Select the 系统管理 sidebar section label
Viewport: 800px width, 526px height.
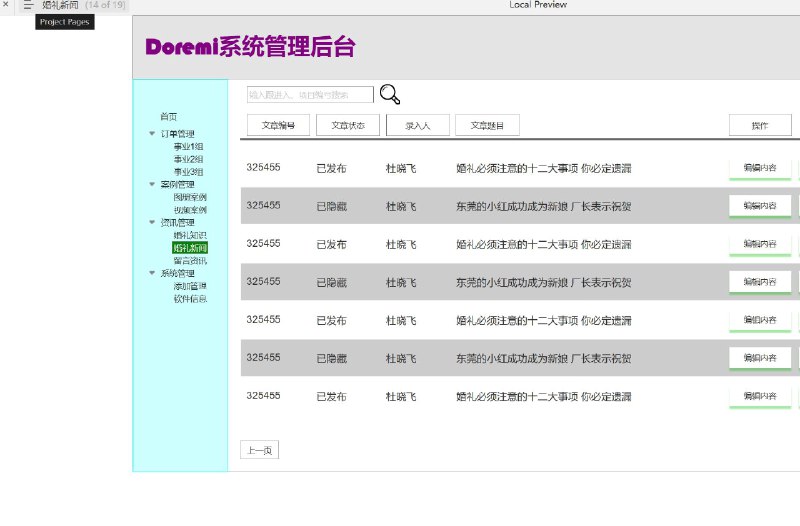coord(178,273)
